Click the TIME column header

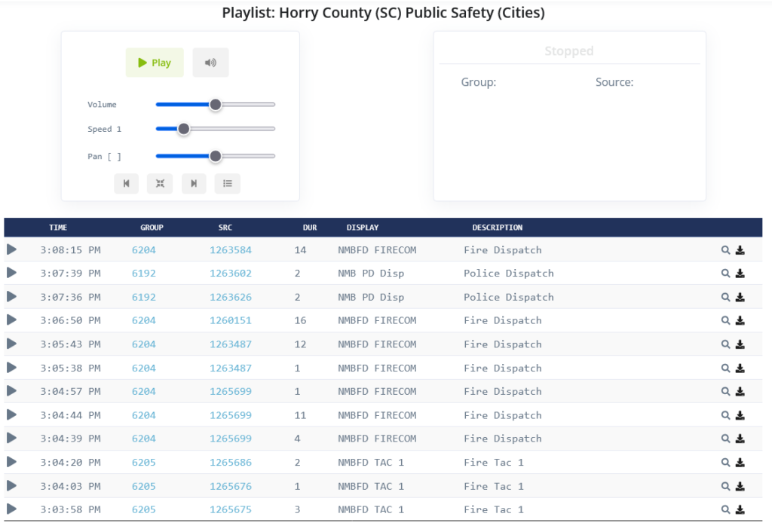pos(58,228)
